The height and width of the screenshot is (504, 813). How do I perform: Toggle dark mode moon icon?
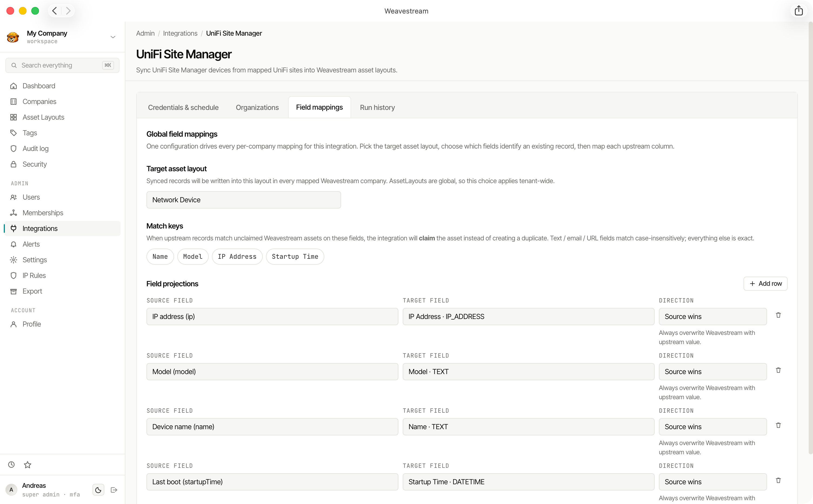[x=98, y=490]
